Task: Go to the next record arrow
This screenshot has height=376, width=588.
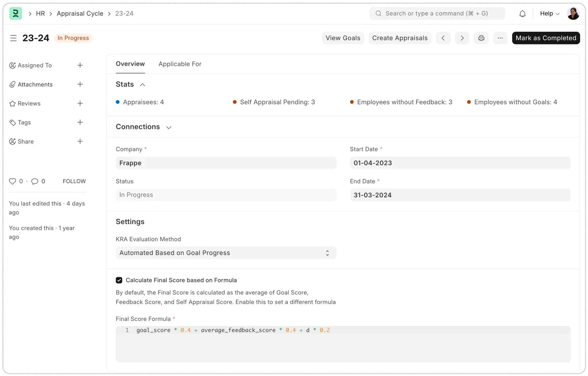Action: coord(462,38)
